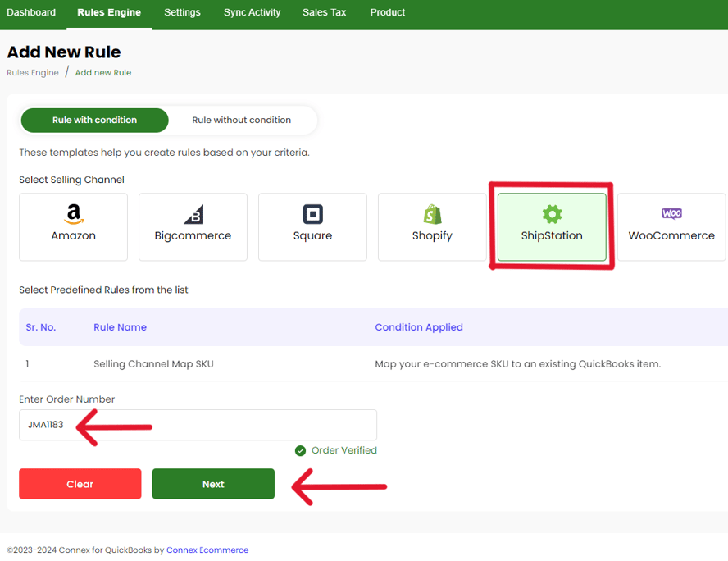
Task: Click the order number input field
Action: click(197, 425)
